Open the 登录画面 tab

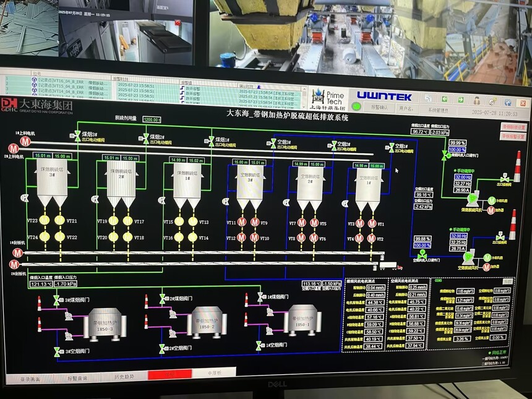coord(30,379)
